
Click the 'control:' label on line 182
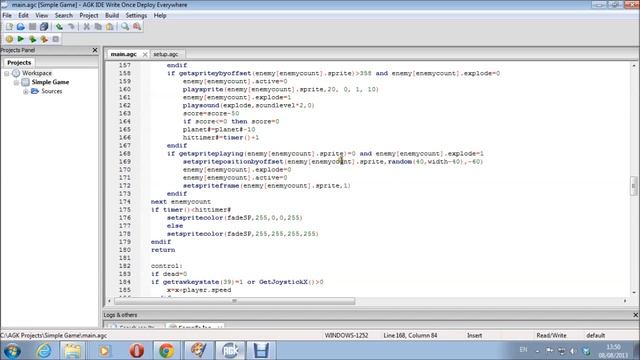pyautogui.click(x=167, y=266)
